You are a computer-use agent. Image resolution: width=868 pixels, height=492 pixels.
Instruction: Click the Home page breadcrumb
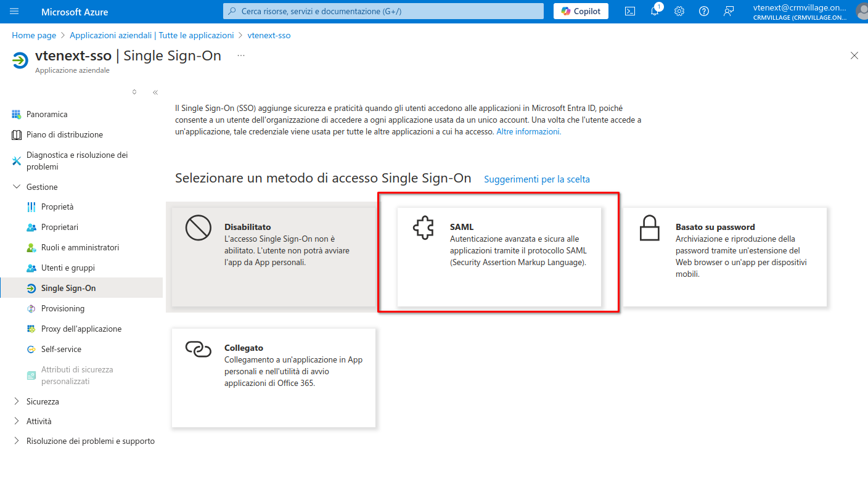(x=34, y=35)
